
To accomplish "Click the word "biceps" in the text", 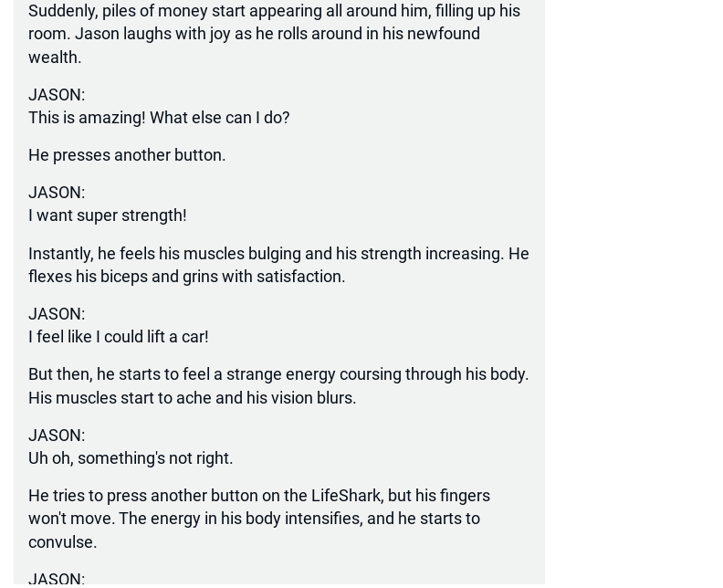I will tap(123, 277).
